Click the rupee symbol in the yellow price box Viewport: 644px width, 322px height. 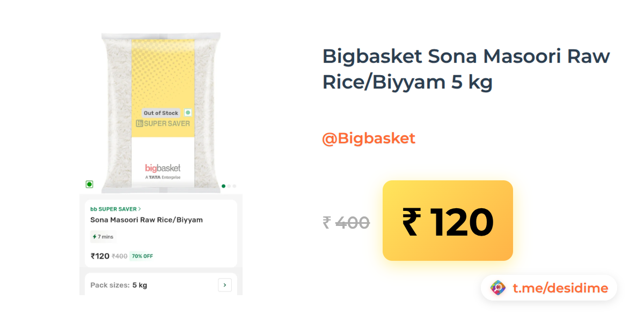point(411,222)
